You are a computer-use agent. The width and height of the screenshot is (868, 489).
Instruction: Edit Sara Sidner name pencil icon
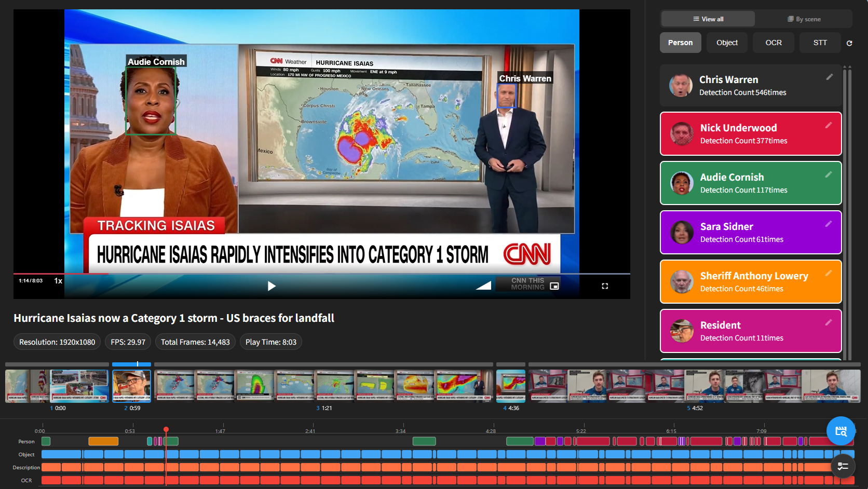pyautogui.click(x=829, y=224)
